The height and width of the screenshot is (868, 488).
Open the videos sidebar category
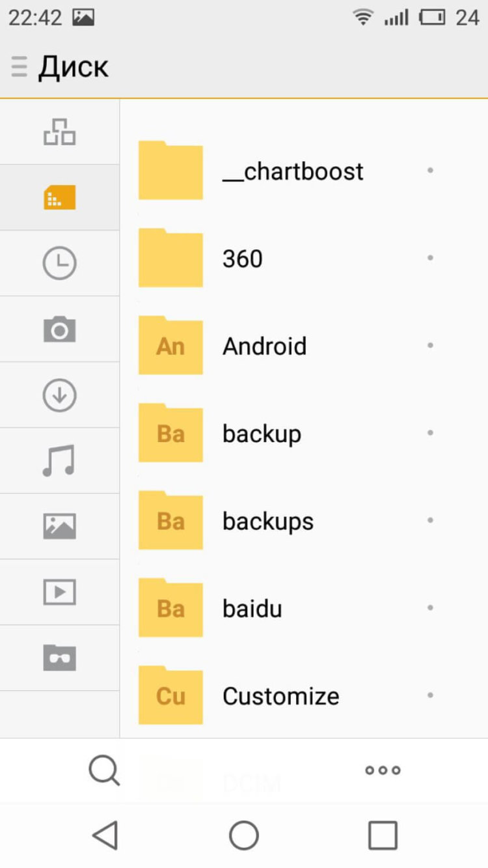point(59,592)
